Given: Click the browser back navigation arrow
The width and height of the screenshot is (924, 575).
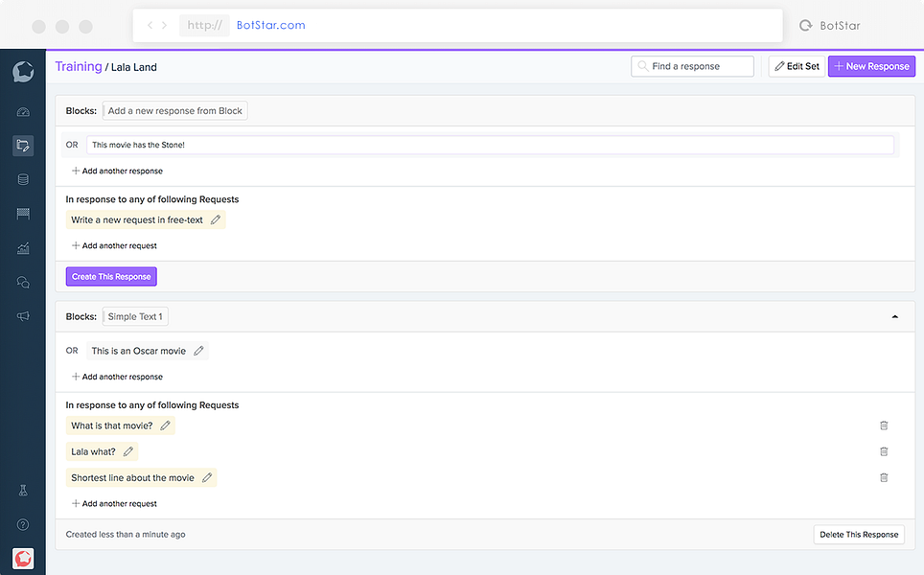Looking at the screenshot, I should pyautogui.click(x=150, y=26).
